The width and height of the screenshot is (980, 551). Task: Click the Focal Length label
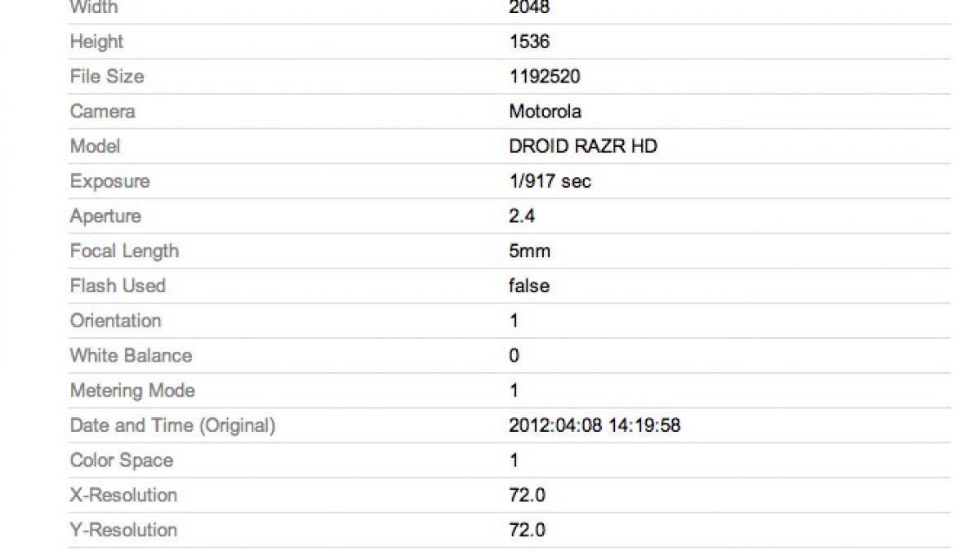(x=124, y=251)
